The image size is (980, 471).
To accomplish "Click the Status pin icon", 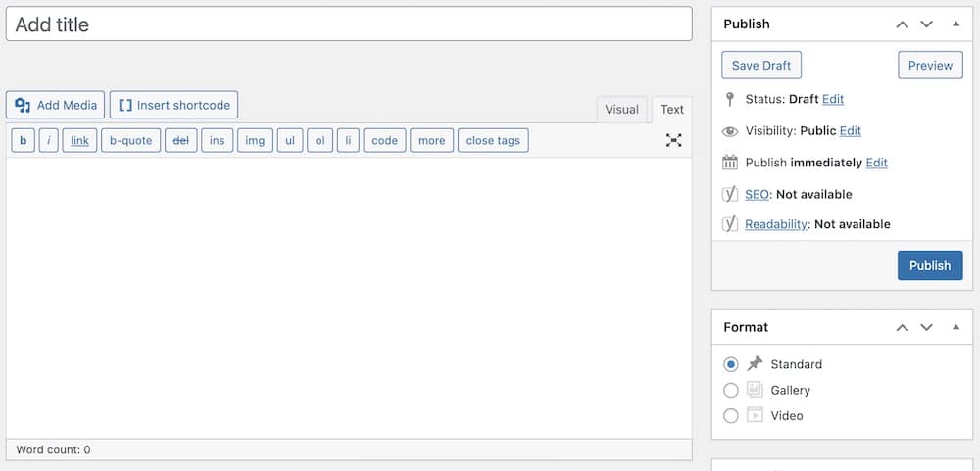I will (x=730, y=99).
